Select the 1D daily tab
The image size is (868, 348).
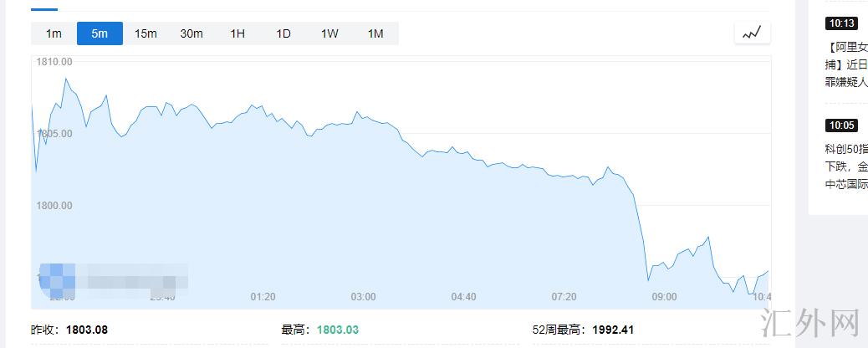pos(283,33)
